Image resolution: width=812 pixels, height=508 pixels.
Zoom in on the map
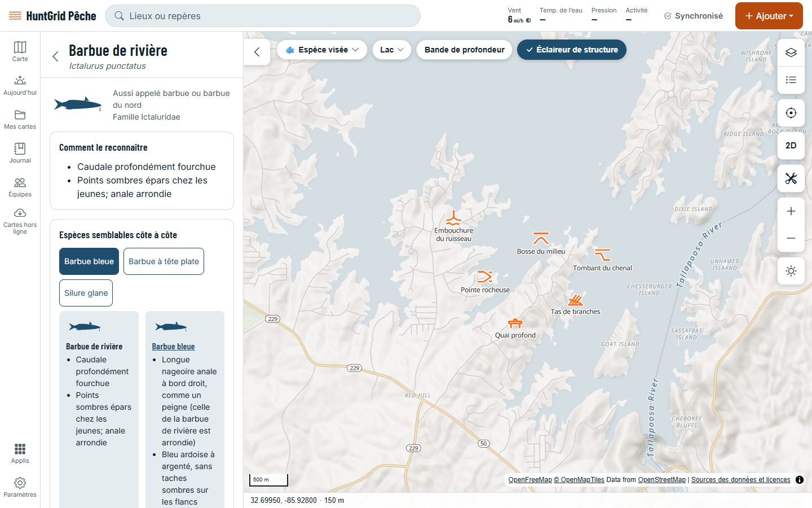pyautogui.click(x=791, y=211)
